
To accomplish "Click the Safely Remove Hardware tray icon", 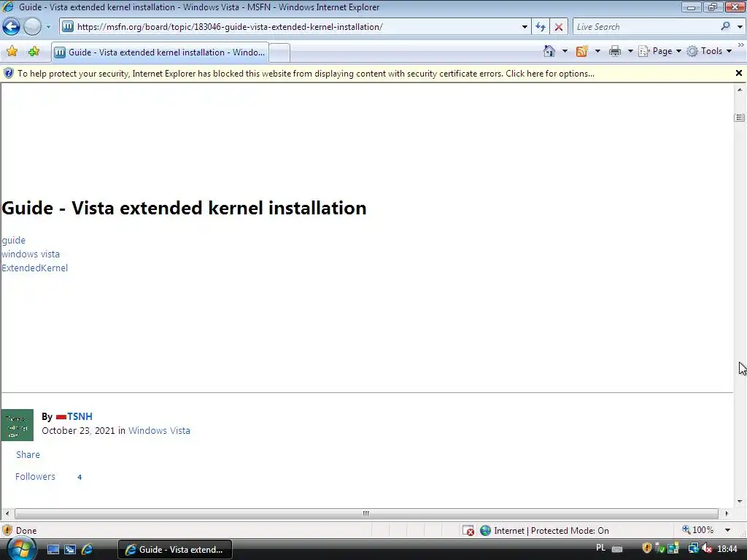I will 659,549.
